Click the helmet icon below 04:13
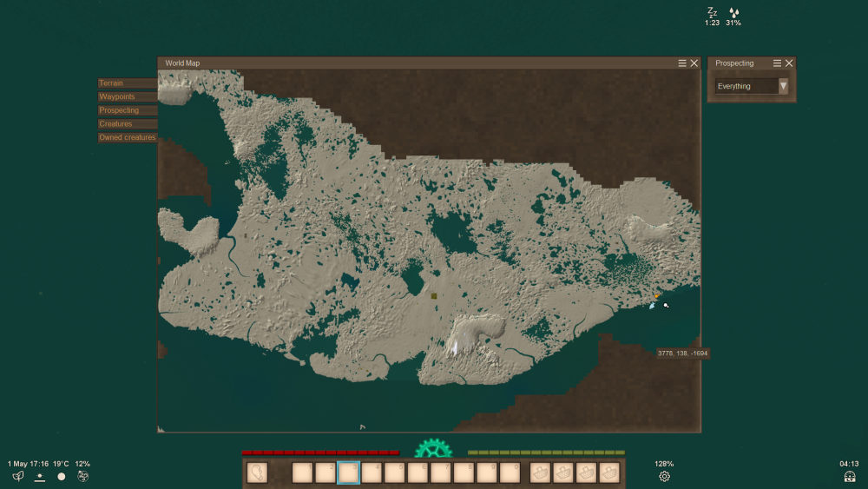Screen dimensions: 868x489 pos(849,476)
